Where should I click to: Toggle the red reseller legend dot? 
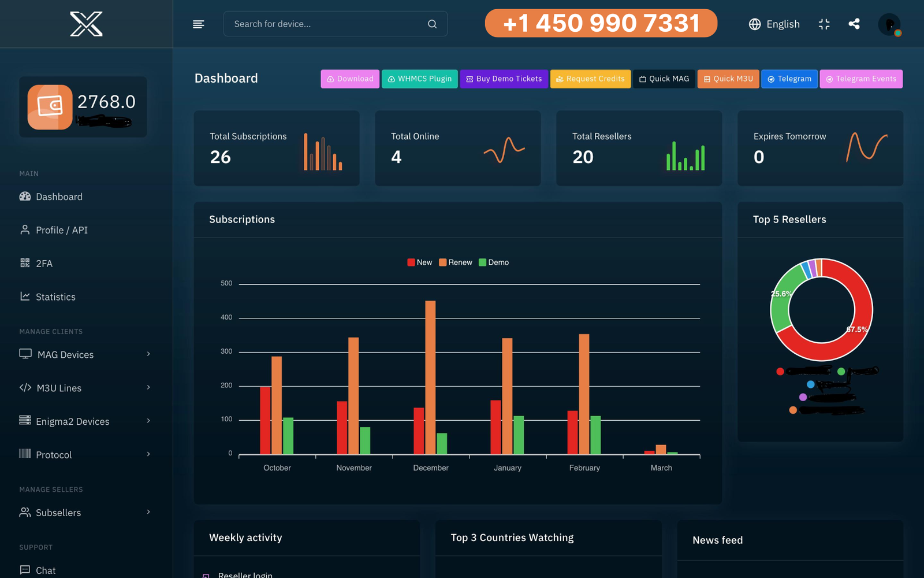780,372
